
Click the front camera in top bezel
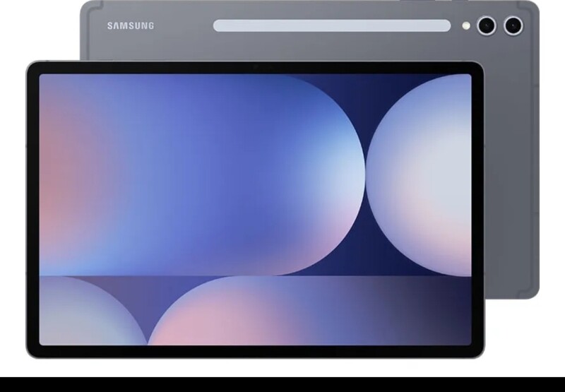click(x=256, y=67)
